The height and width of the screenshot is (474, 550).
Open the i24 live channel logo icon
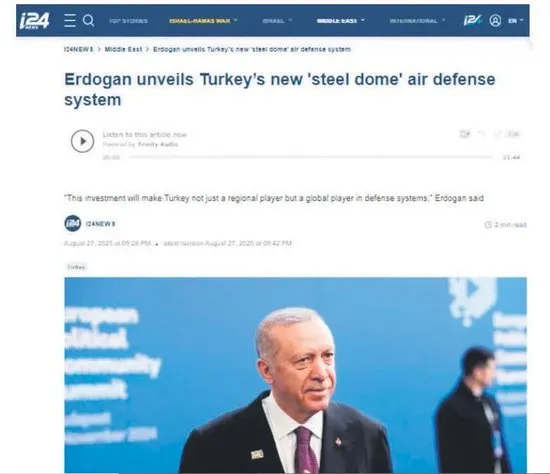tap(472, 20)
